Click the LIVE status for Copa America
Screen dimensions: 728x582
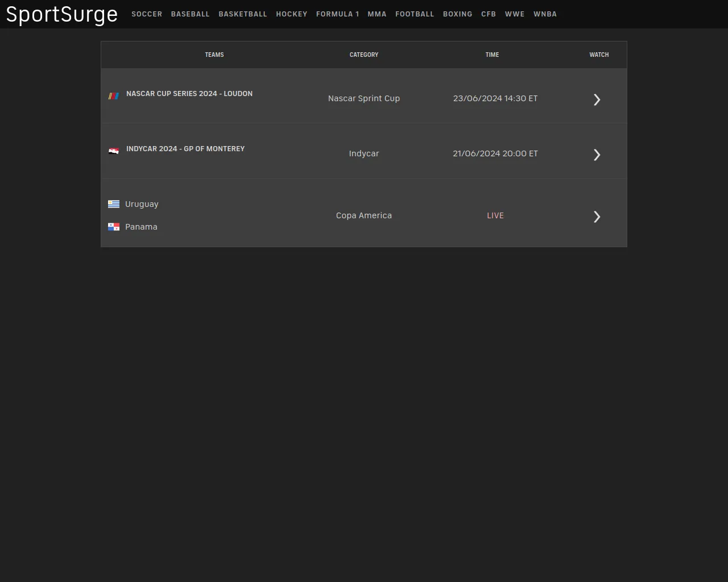(x=495, y=215)
